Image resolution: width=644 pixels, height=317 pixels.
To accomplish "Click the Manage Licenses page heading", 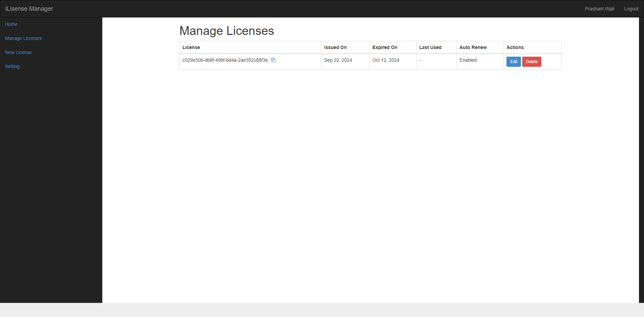I will pos(227,31).
